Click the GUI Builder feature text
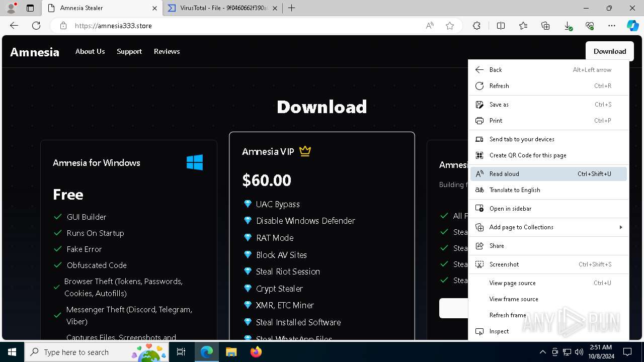Viewport: 644px width, 362px height. 87,217
